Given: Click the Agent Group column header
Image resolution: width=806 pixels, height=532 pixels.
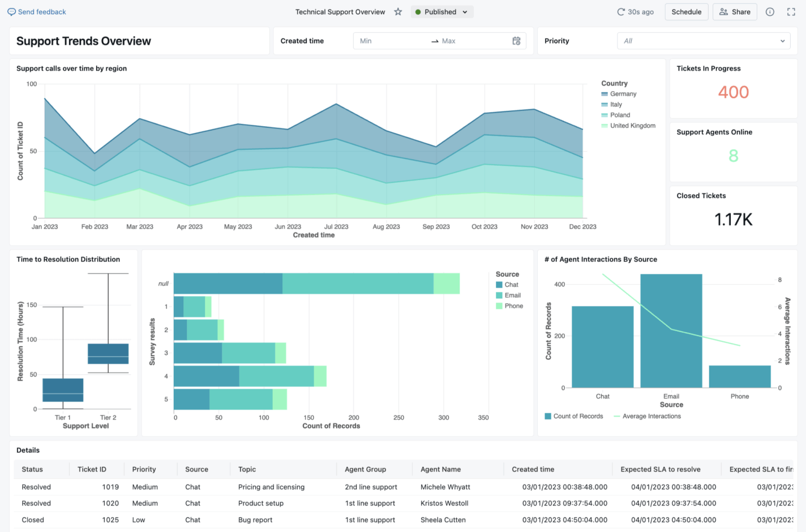Looking at the screenshot, I should pos(365,469).
